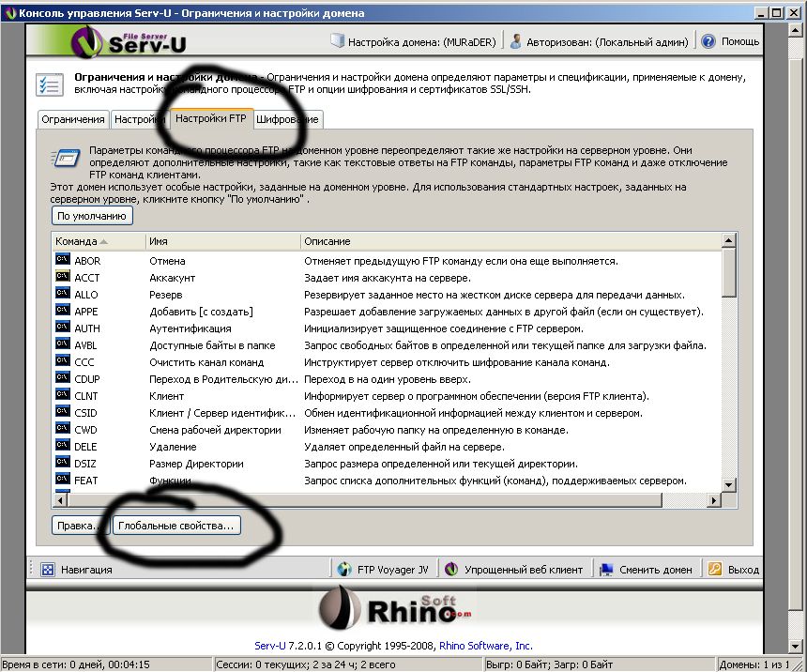This screenshot has width=807, height=672.
Task: Open FTP Voyager JV launcher
Action: point(383,569)
